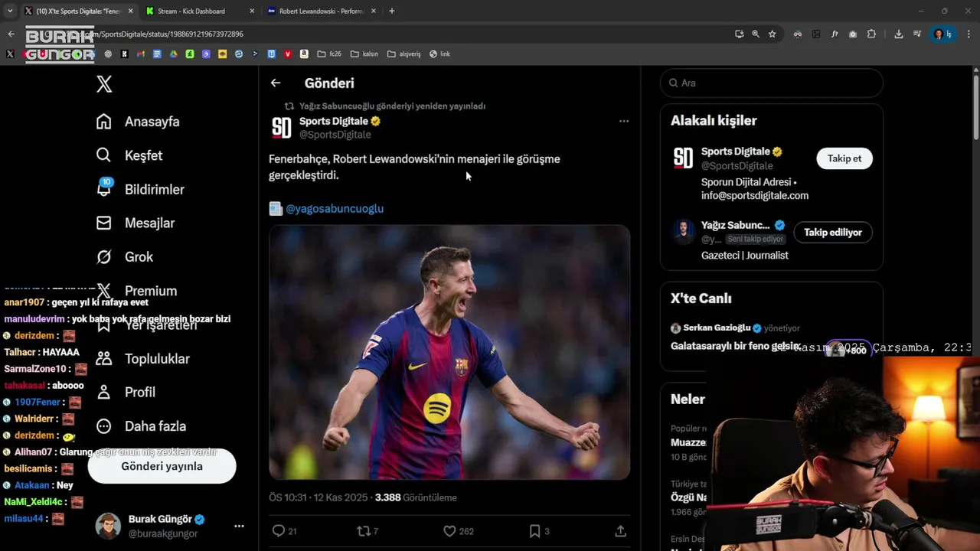Click the repost icon with 7 count

[364, 530]
